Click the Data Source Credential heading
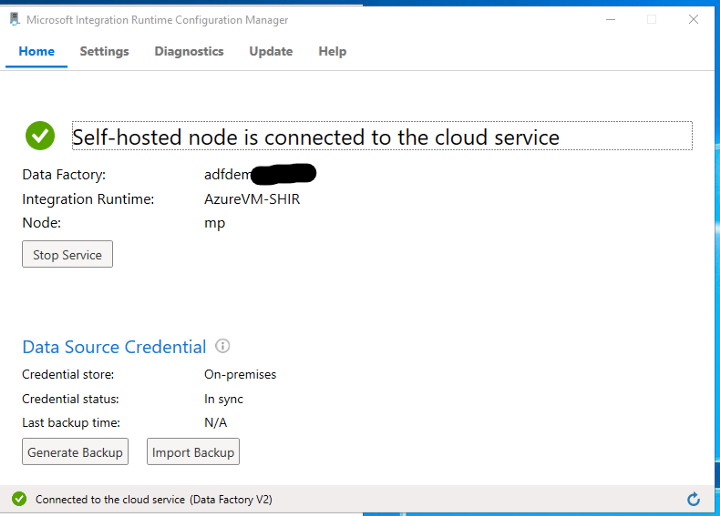Screen dimensions: 720x516 [114, 347]
